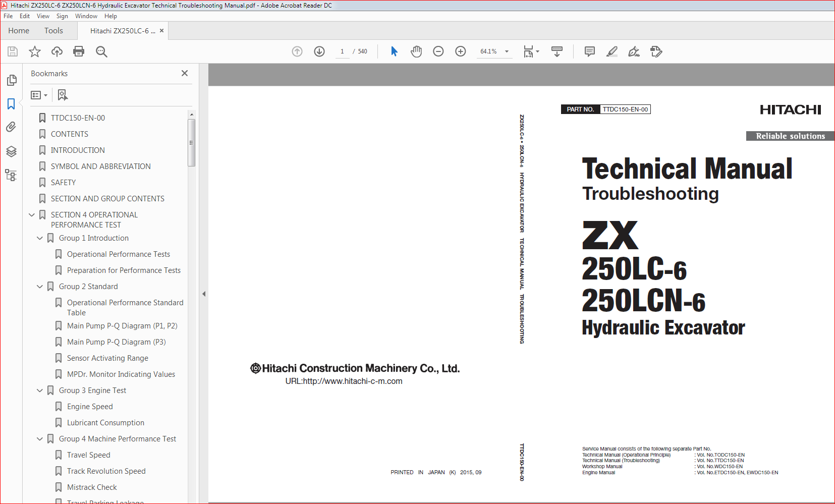Go to the next page arrow
The width and height of the screenshot is (835, 504).
pyautogui.click(x=319, y=51)
